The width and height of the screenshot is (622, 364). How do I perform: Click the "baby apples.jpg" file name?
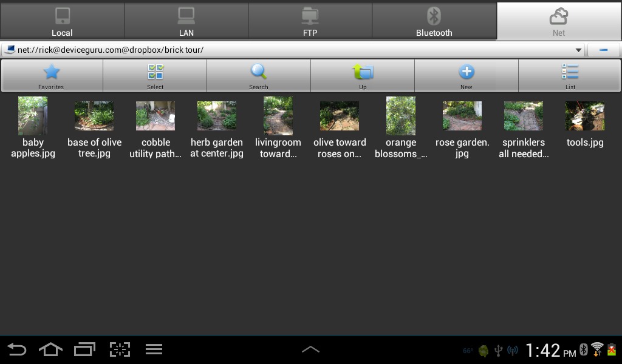coord(33,148)
